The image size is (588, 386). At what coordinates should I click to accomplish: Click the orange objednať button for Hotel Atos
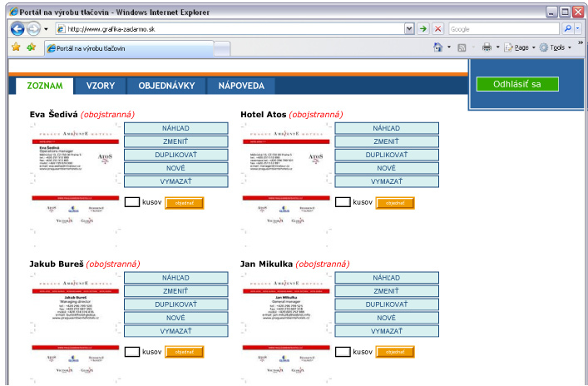395,203
